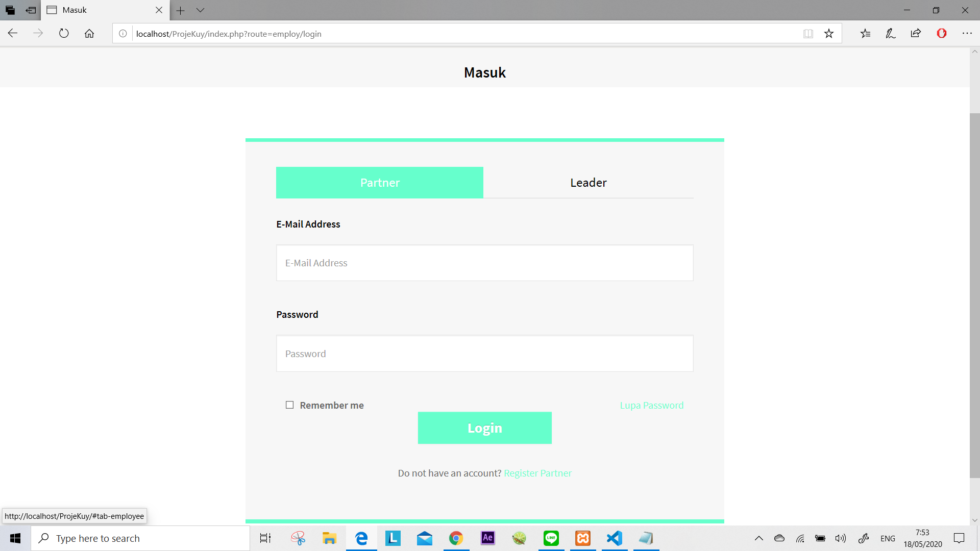The height and width of the screenshot is (551, 980).
Task: Check the Remember me checkbox
Action: click(289, 405)
